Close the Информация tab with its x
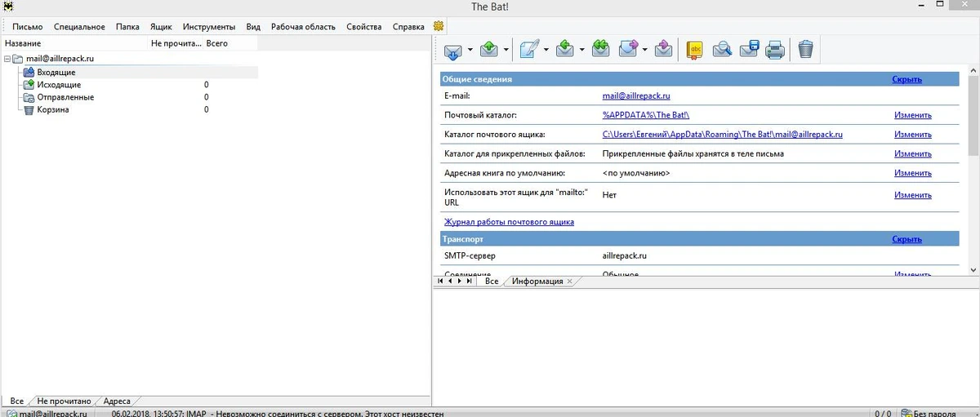The image size is (980, 417). tap(569, 282)
